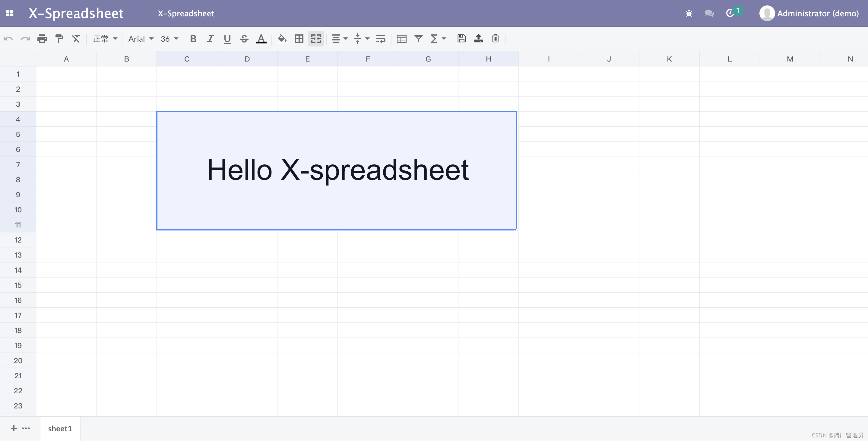Open the X-Spreadsheet menu item

point(186,14)
